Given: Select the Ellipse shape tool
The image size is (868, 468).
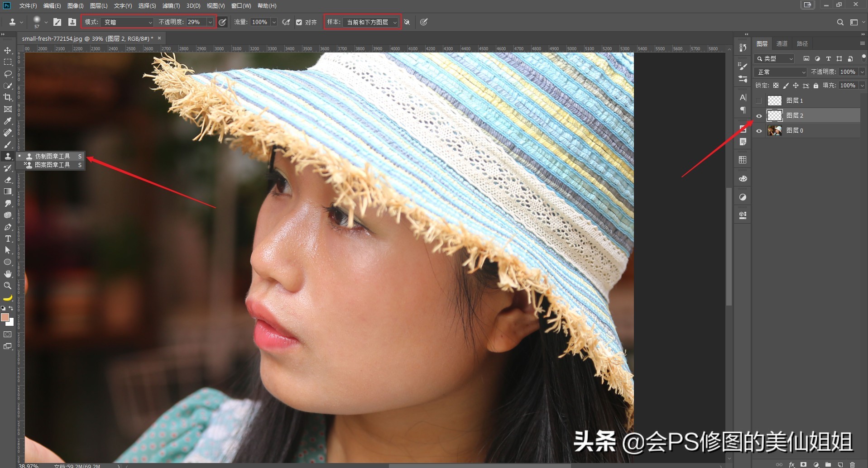Looking at the screenshot, I should coord(8,262).
